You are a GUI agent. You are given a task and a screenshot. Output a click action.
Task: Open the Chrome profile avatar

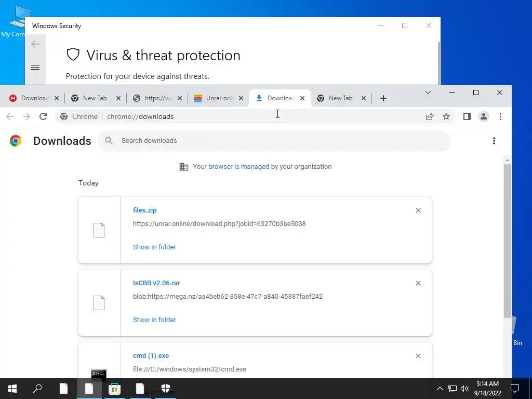484,116
